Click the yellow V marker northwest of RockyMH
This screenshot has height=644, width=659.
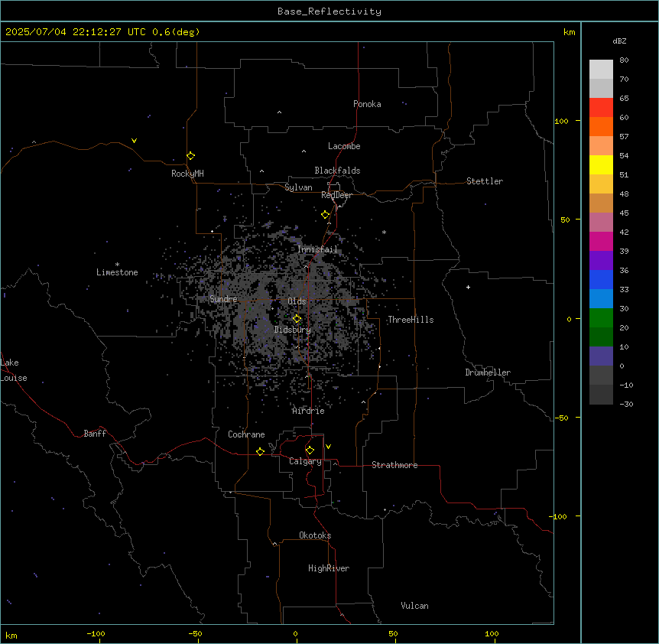tap(134, 141)
